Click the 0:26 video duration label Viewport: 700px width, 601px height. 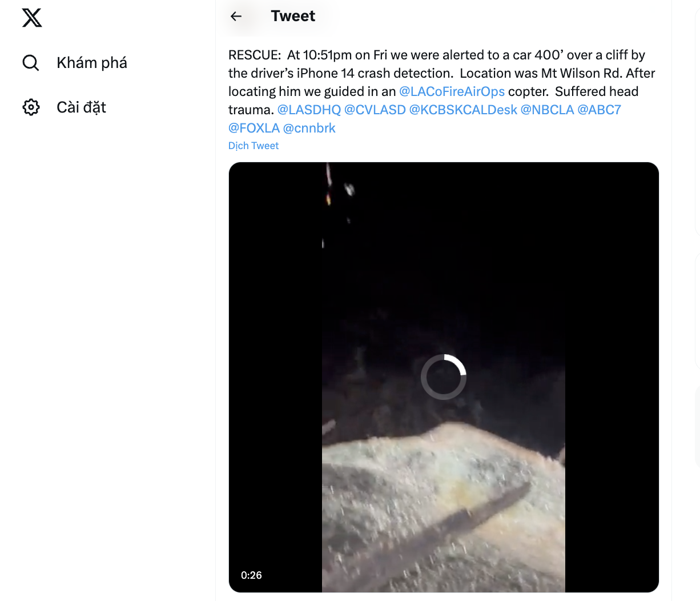coord(251,575)
